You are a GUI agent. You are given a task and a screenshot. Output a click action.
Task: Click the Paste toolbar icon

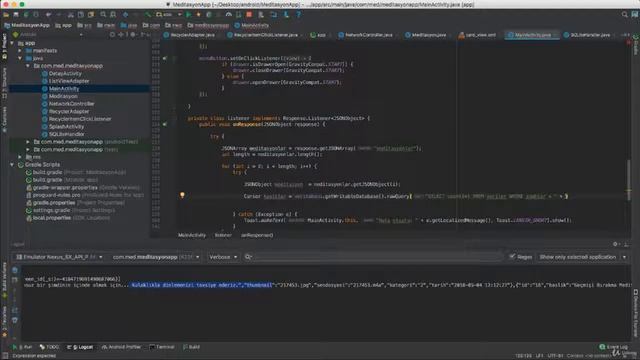91,15
